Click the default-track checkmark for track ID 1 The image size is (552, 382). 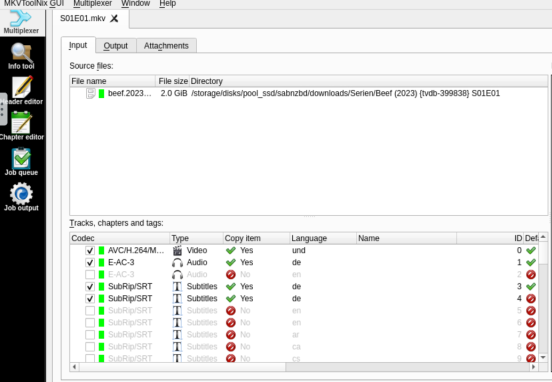click(x=531, y=262)
